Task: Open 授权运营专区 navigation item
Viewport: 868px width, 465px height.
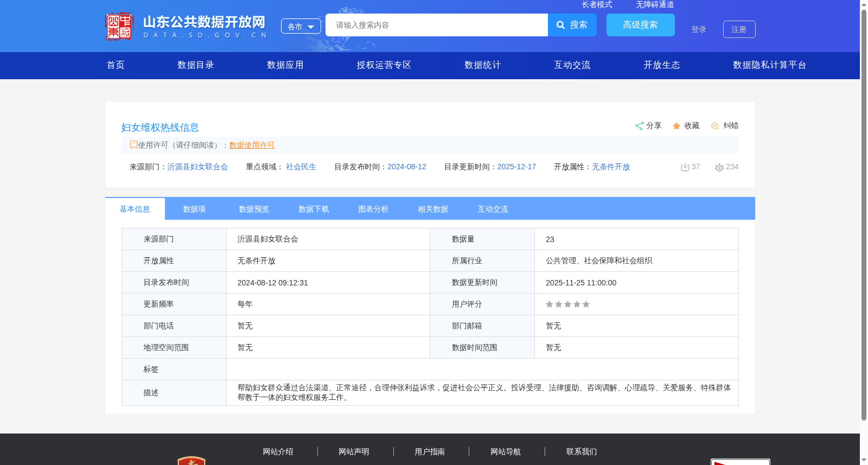Action: click(384, 65)
